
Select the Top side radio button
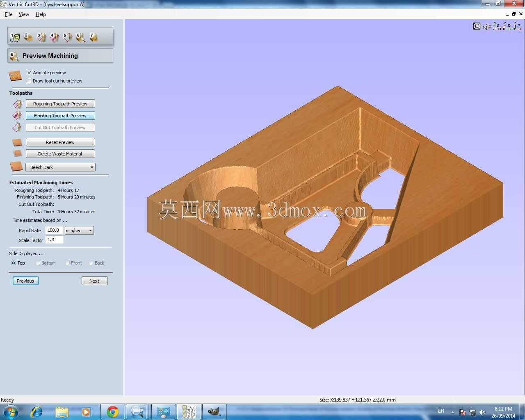click(14, 263)
